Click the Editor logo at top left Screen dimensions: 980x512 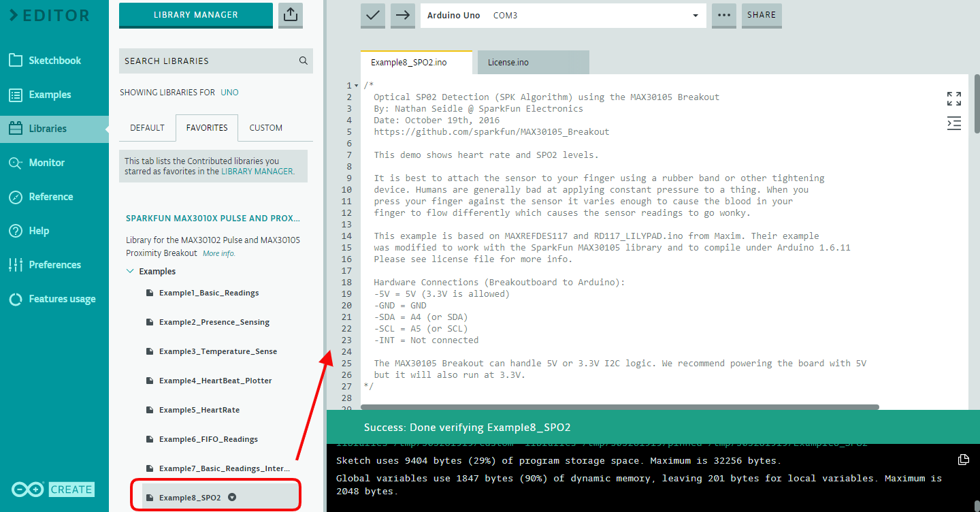49,15
